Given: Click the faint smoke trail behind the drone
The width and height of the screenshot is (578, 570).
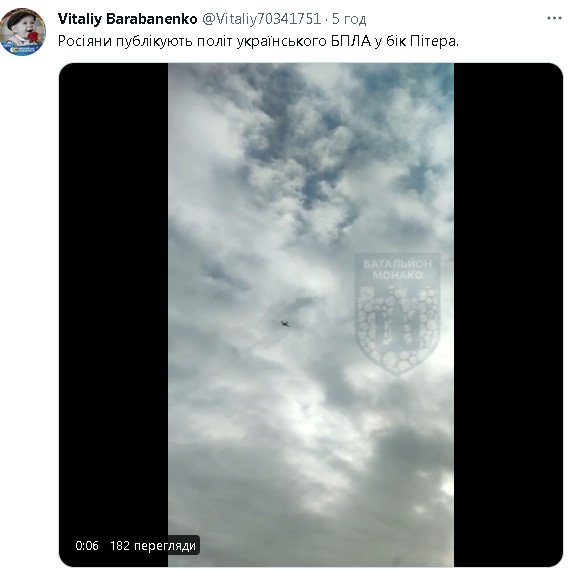Looking at the screenshot, I should (x=264, y=341).
